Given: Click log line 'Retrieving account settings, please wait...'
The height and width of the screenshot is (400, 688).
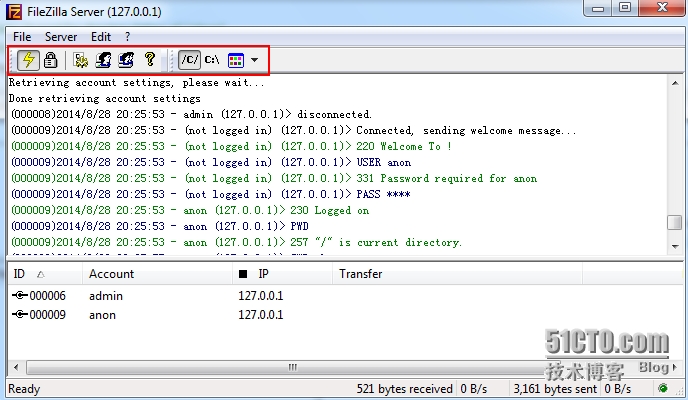Looking at the screenshot, I should [x=136, y=83].
